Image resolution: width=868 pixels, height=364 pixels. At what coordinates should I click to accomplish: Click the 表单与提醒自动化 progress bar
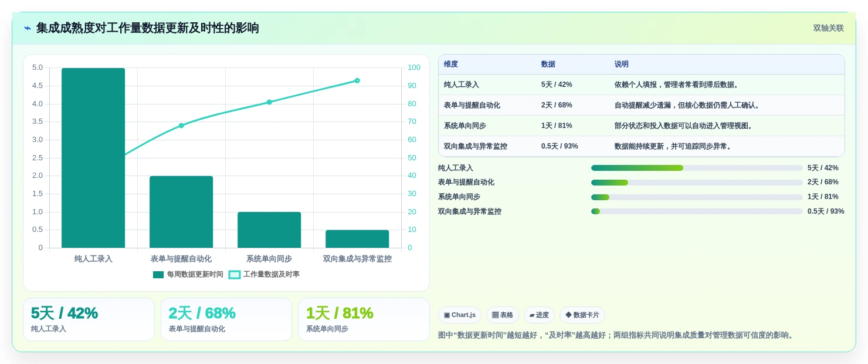point(697,183)
